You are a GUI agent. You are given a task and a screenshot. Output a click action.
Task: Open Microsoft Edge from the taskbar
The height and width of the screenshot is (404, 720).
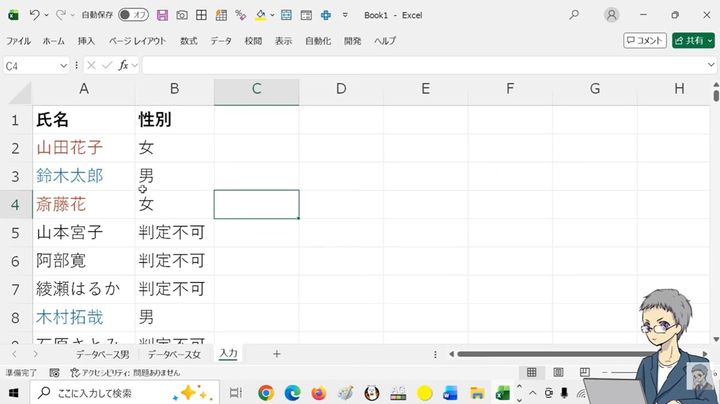[292, 393]
